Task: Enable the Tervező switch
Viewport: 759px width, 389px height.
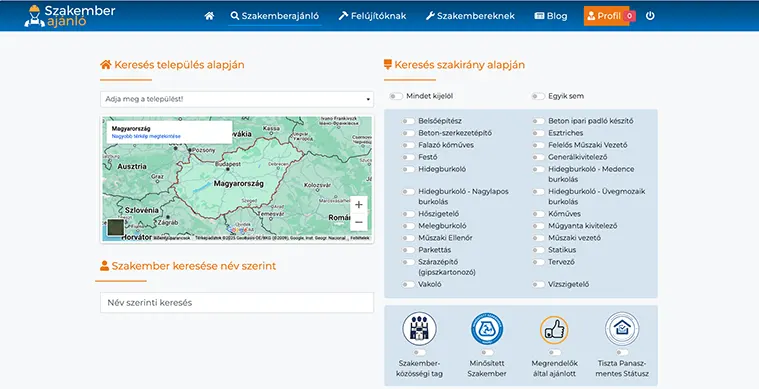Action: pos(538,262)
